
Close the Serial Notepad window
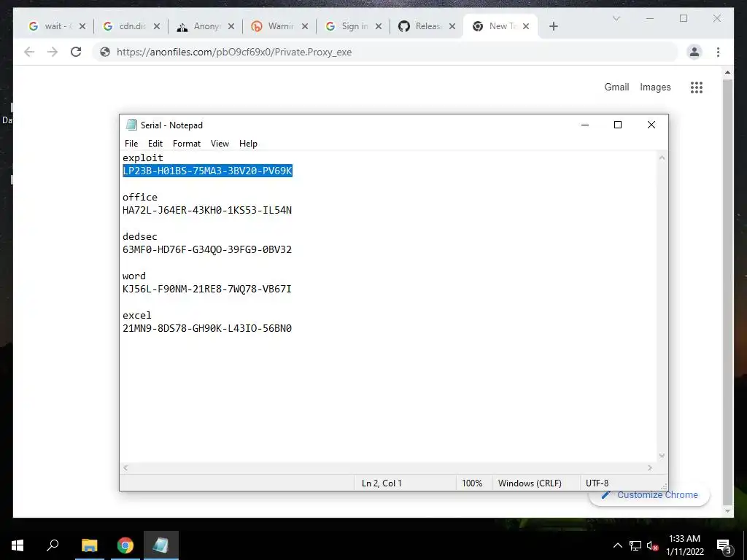point(651,125)
